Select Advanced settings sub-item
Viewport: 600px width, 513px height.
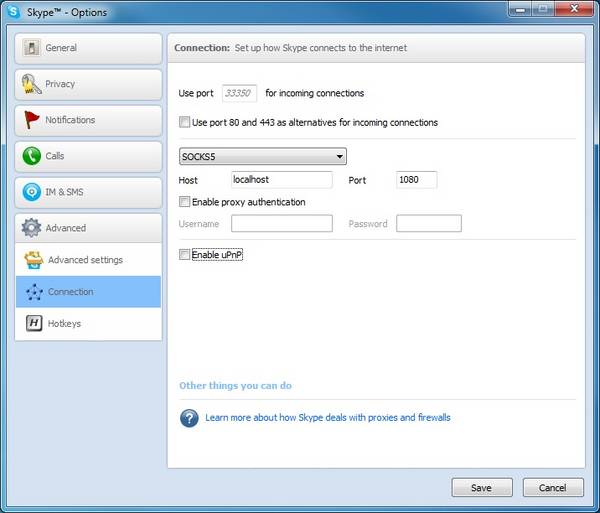click(88, 260)
